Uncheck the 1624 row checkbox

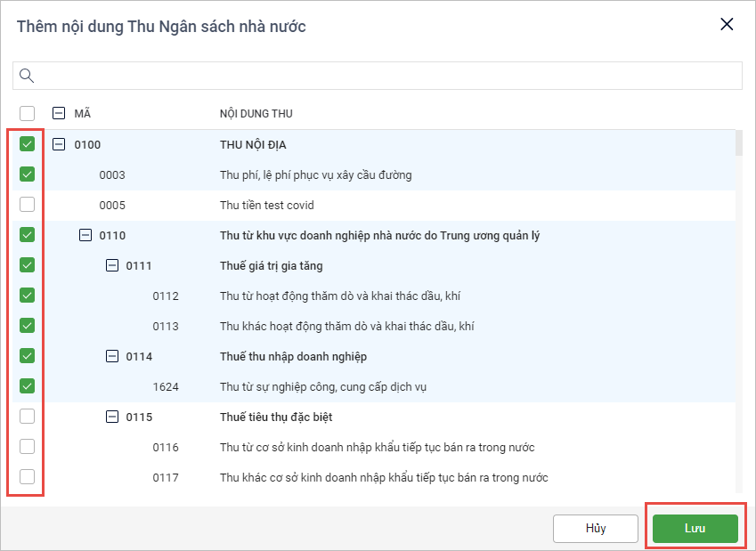[x=27, y=386]
